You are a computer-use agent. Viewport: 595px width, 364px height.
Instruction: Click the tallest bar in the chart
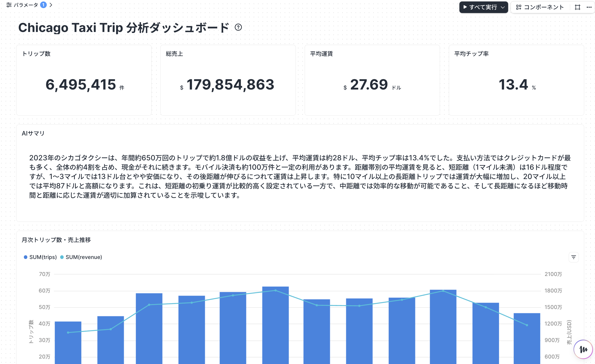(275, 325)
